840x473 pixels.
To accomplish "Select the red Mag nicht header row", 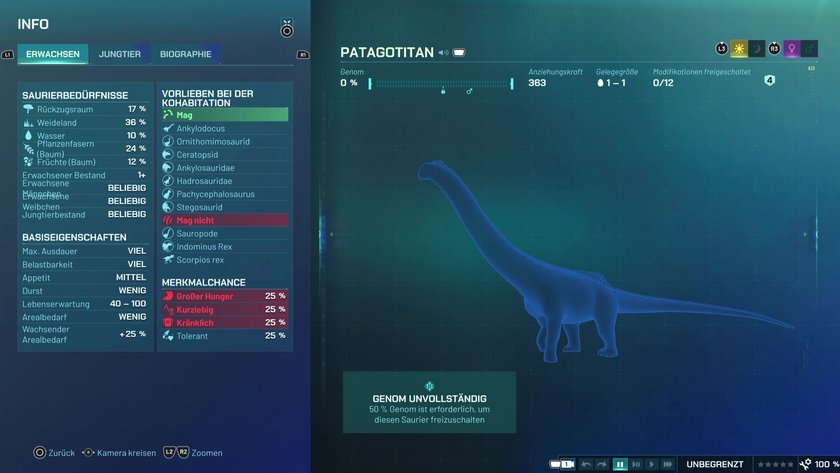I will [225, 220].
